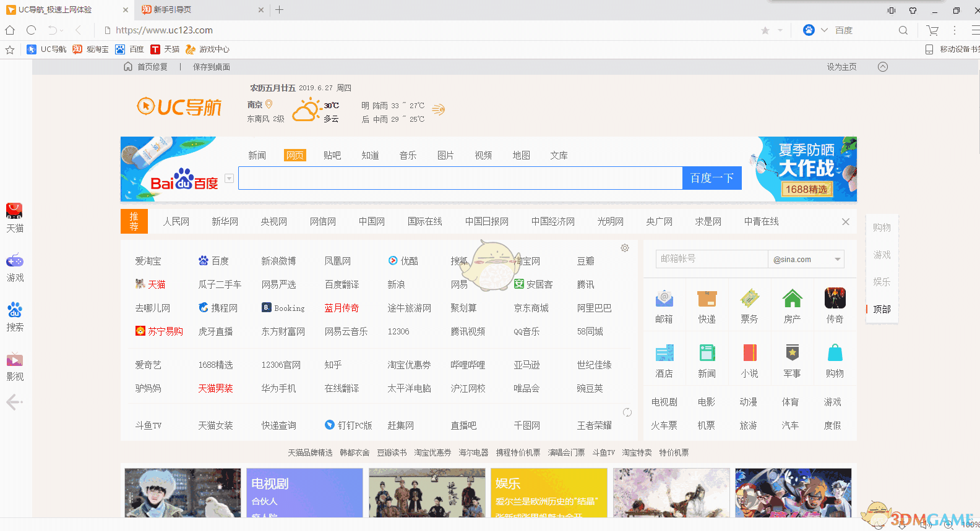Jump to 娱乐 section in floating nav
Screen dimensions: 980x531
point(882,282)
